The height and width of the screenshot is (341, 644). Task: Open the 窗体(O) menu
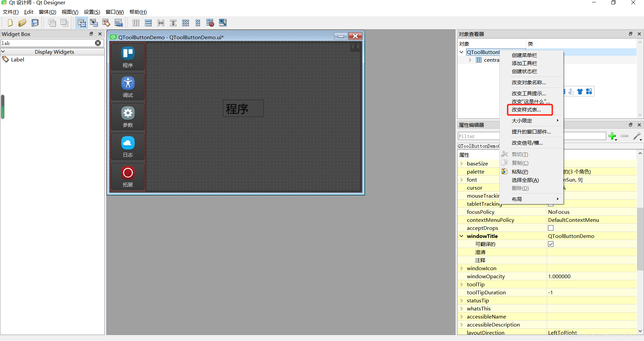(x=48, y=12)
